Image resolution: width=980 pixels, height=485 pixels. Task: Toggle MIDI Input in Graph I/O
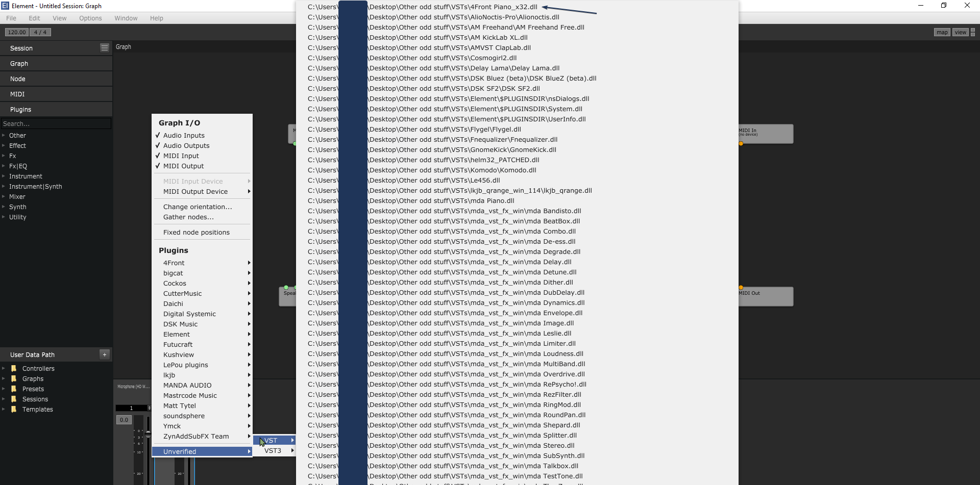[x=202, y=156]
